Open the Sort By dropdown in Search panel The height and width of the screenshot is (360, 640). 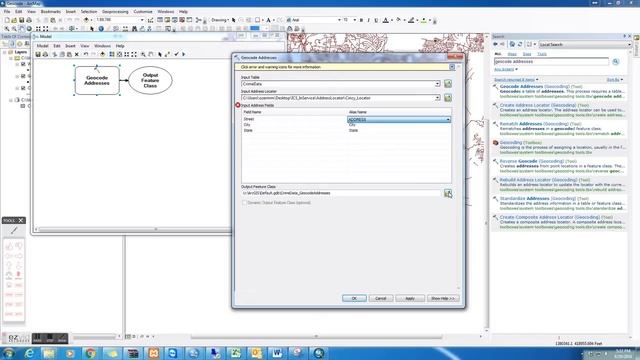coord(615,80)
